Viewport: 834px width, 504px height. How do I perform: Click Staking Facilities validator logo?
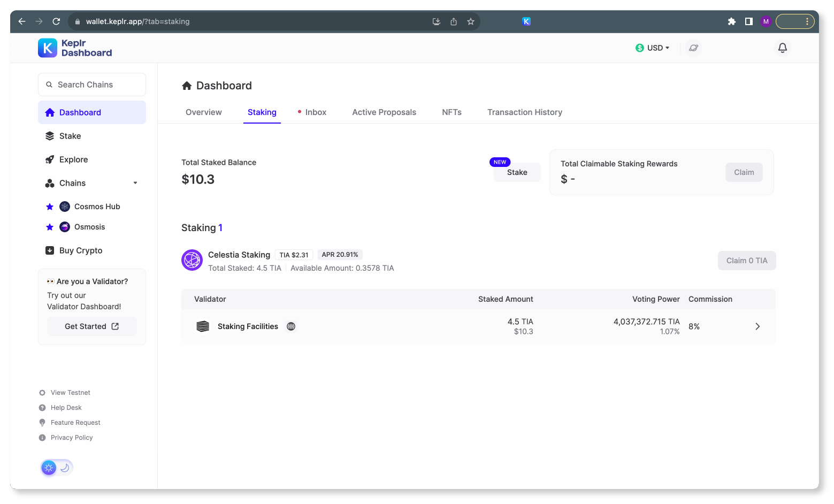coord(203,326)
